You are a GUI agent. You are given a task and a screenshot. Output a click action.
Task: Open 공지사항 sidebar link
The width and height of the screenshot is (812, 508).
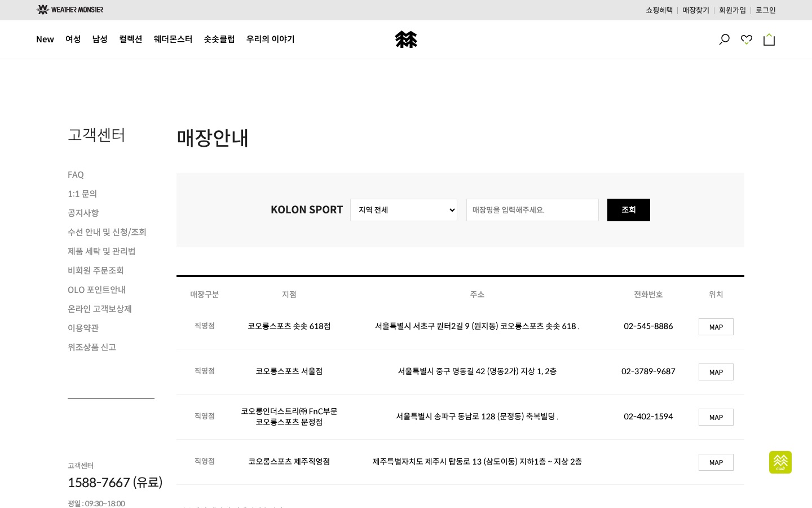[x=83, y=213]
